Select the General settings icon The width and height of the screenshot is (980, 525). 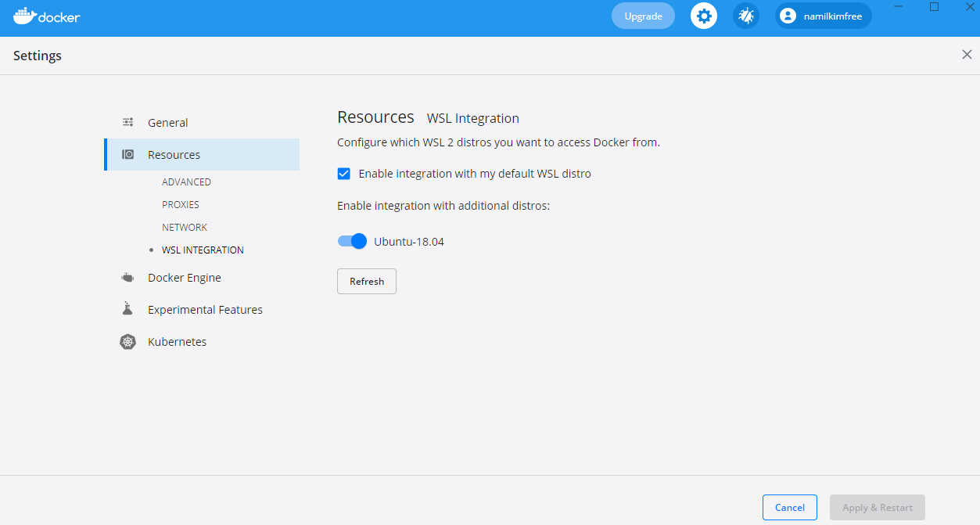[127, 122]
